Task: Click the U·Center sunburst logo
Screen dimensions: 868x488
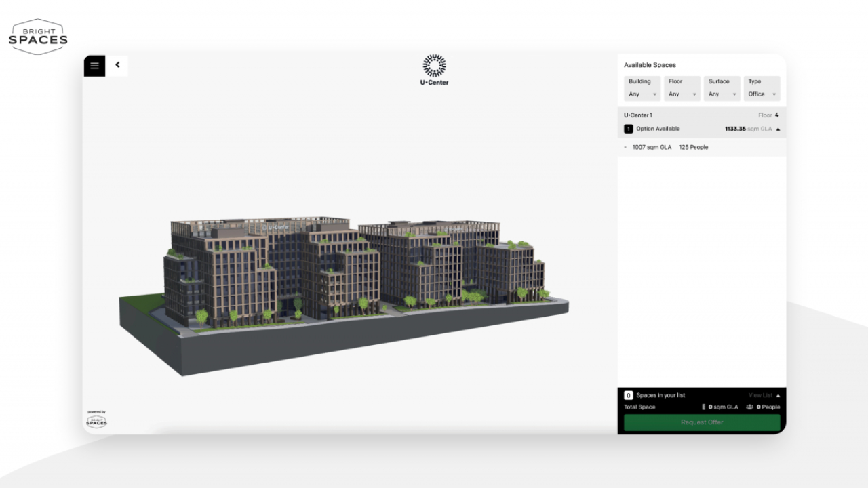Action: tap(435, 66)
